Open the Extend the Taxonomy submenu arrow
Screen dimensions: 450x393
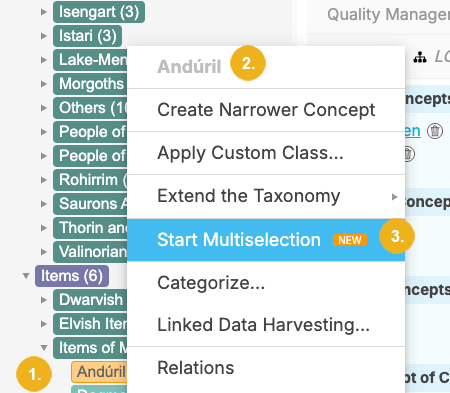tap(395, 197)
